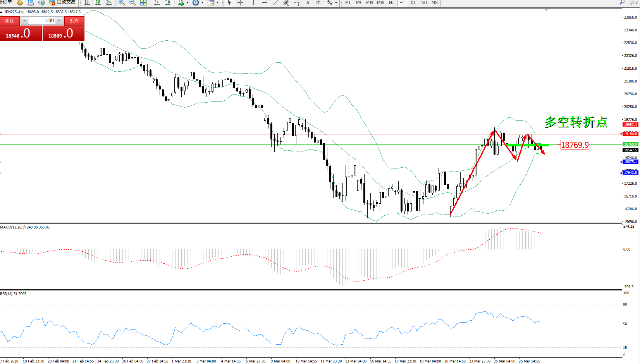Select the text label 'A' tool
This screenshot has height=364, width=640.
[x=308, y=3]
